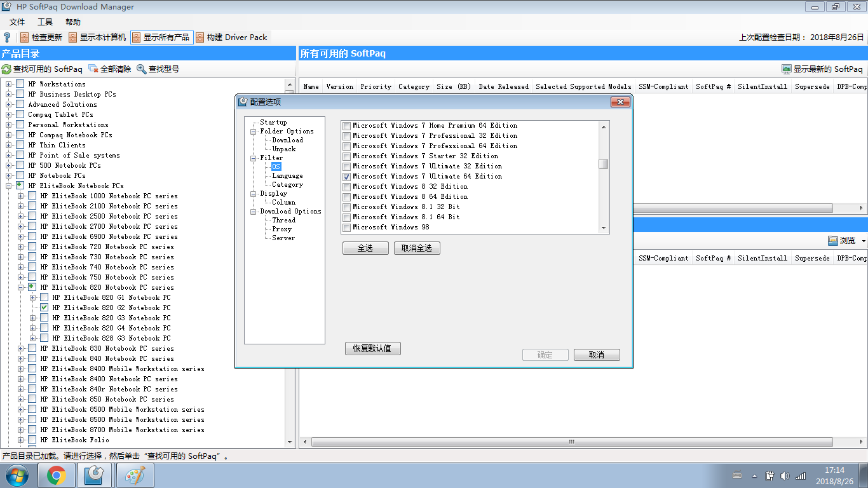Viewport: 868px width, 488px height.
Task: Open 浏览 dropdown arrow
Action: point(864,241)
